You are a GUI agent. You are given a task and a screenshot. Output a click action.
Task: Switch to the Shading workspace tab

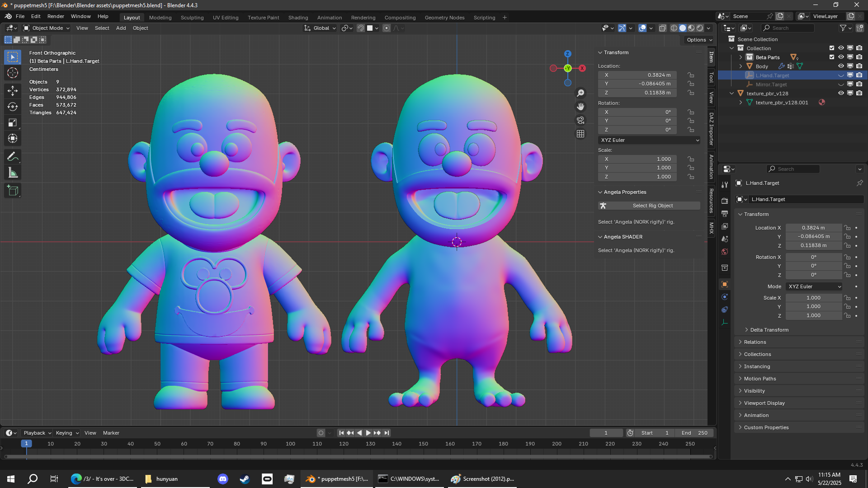point(298,18)
